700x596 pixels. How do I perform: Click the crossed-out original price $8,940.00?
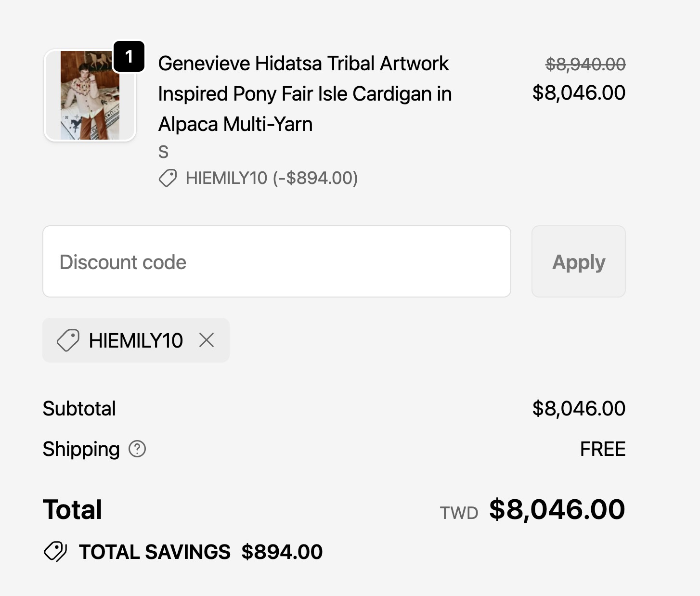(585, 64)
